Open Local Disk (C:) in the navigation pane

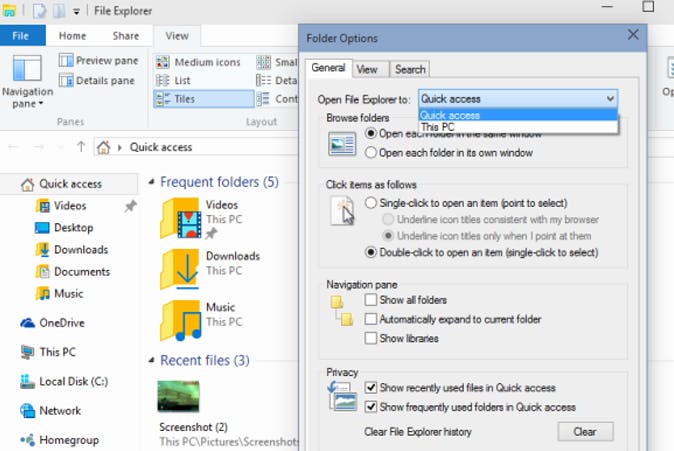click(64, 381)
